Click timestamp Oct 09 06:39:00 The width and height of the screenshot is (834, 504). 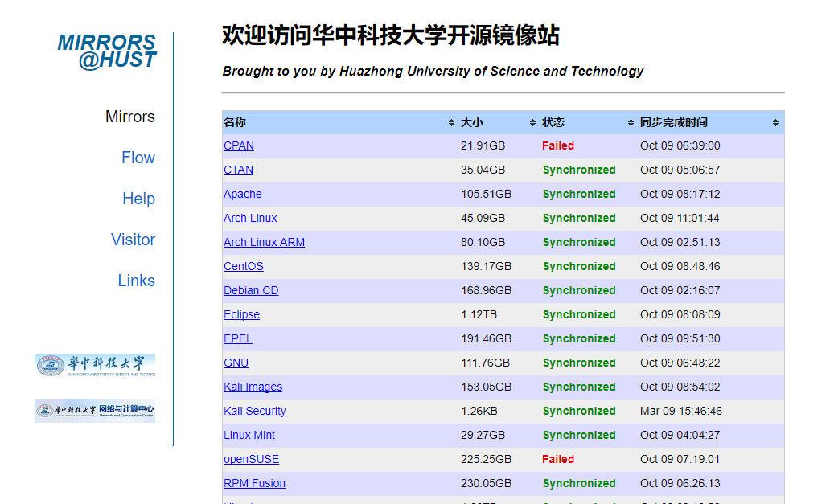pyautogui.click(x=680, y=145)
